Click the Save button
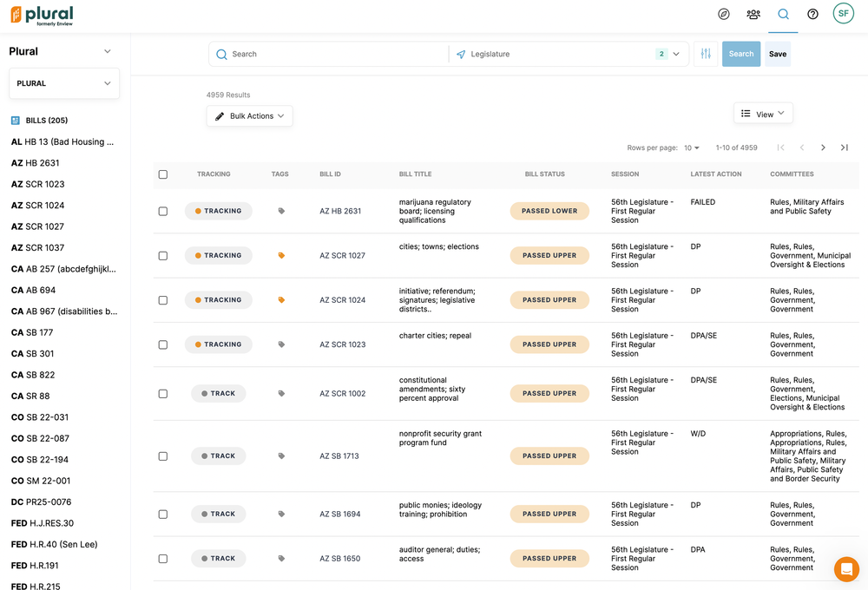This screenshot has width=868, height=590. (x=778, y=54)
